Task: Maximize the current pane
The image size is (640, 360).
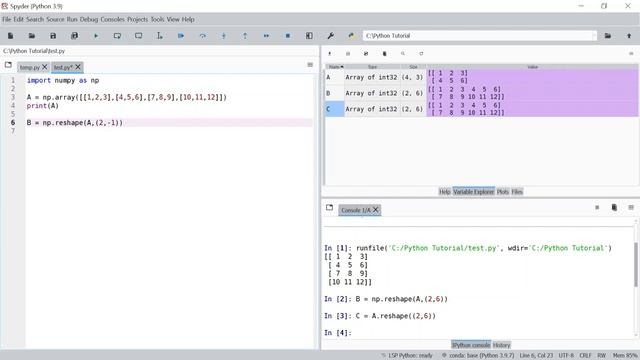Action: [x=309, y=36]
